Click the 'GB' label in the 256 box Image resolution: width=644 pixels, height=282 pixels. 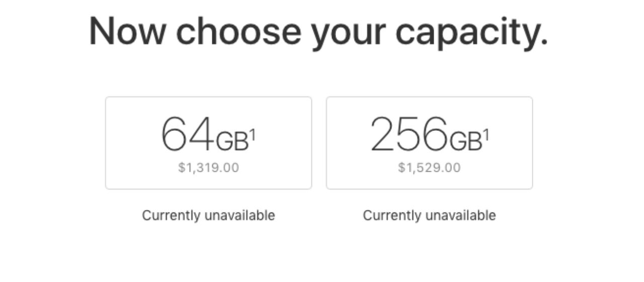[465, 143]
